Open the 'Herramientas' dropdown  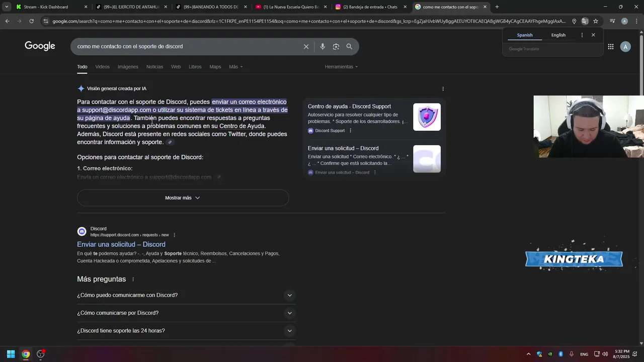tap(341, 67)
